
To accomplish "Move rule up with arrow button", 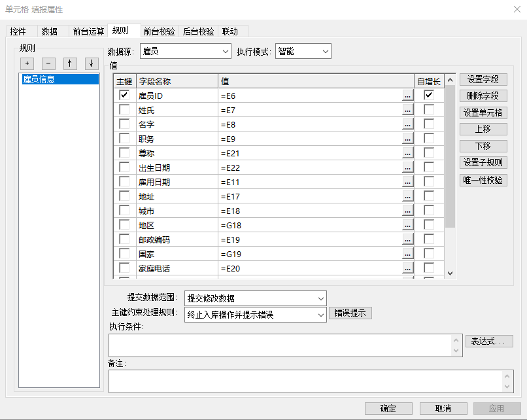I will pos(70,63).
